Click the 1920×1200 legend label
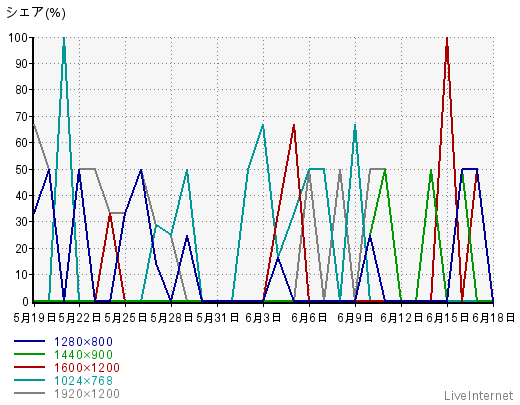 [x=87, y=394]
